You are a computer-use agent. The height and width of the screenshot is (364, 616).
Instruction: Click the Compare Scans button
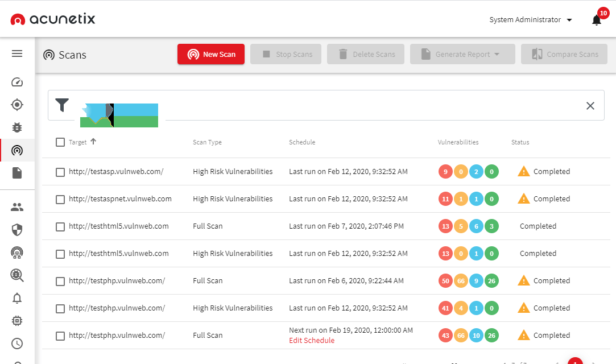tap(564, 54)
